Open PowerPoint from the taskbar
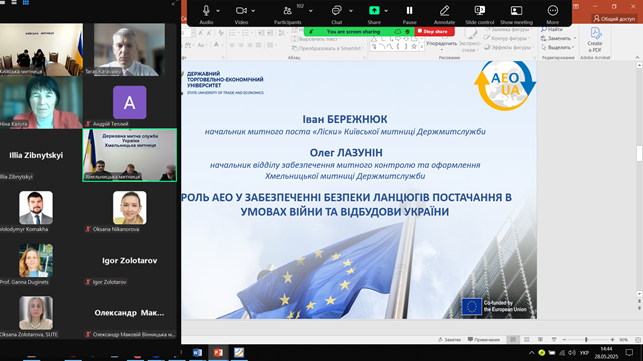 [218, 352]
